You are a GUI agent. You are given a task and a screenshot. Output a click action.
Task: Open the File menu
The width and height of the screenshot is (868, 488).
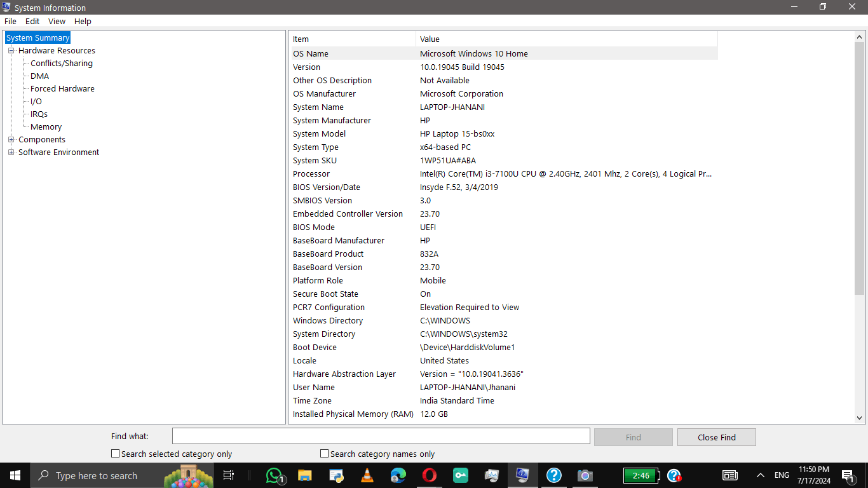coord(10,21)
